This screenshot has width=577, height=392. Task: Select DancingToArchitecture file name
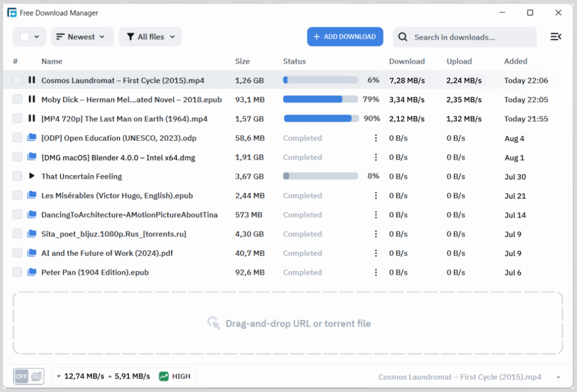pyautogui.click(x=129, y=215)
